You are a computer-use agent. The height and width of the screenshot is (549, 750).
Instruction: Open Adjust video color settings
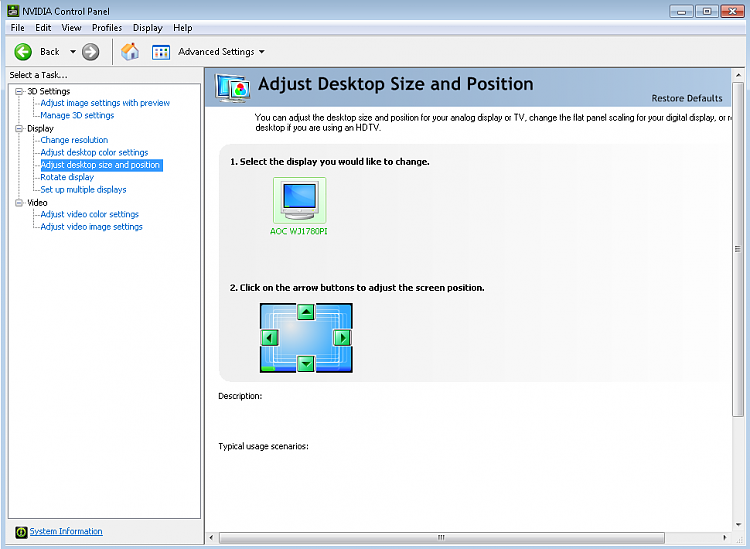pyautogui.click(x=89, y=214)
